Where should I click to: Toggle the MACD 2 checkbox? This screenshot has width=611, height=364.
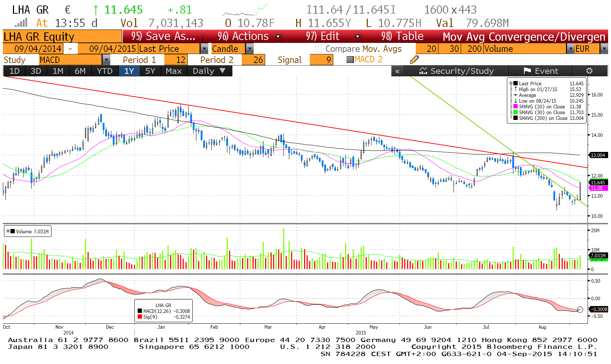click(350, 60)
